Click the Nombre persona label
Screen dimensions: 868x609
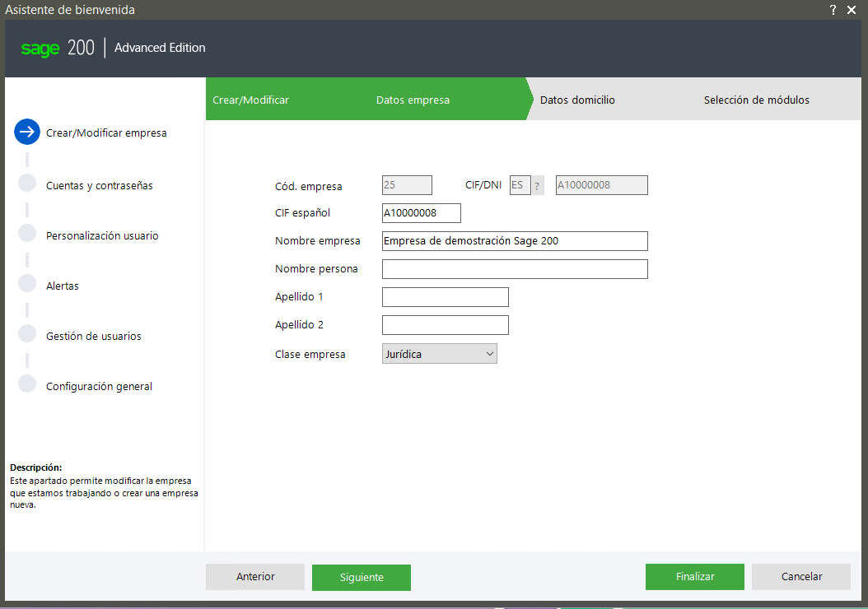tap(316, 269)
